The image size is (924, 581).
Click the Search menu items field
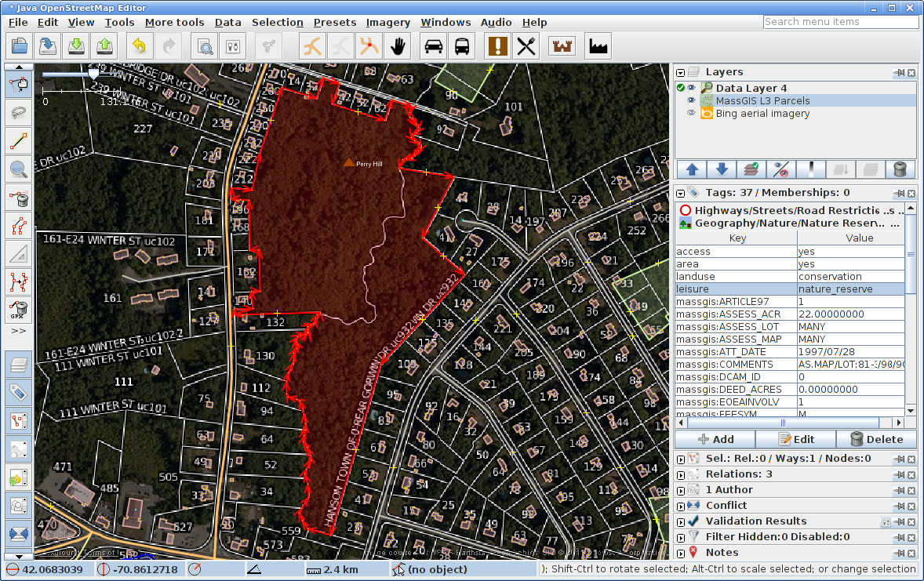pos(840,22)
